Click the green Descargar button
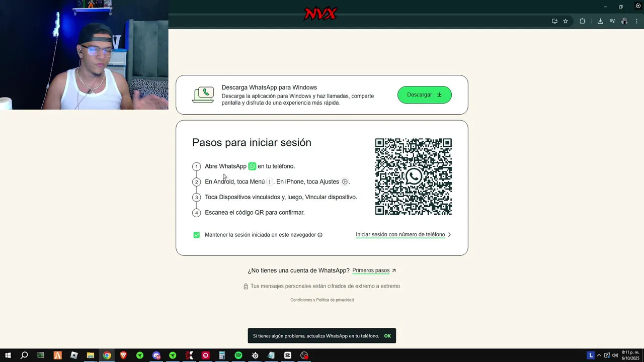644x362 pixels. [425, 95]
